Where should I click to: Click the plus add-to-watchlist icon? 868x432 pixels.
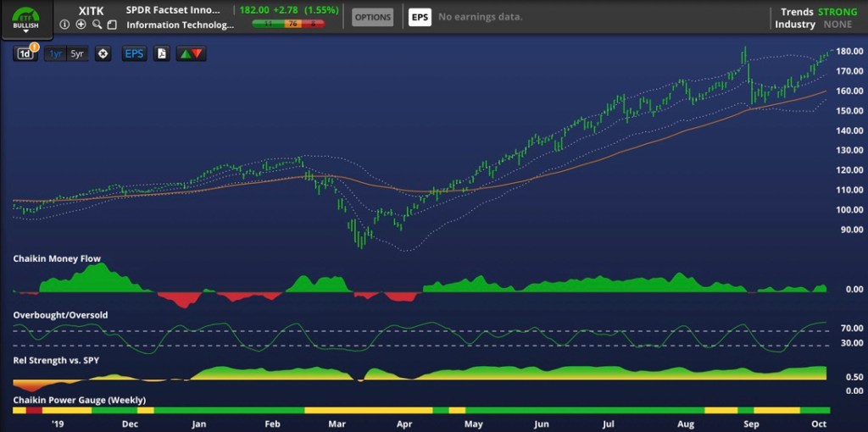point(81,25)
